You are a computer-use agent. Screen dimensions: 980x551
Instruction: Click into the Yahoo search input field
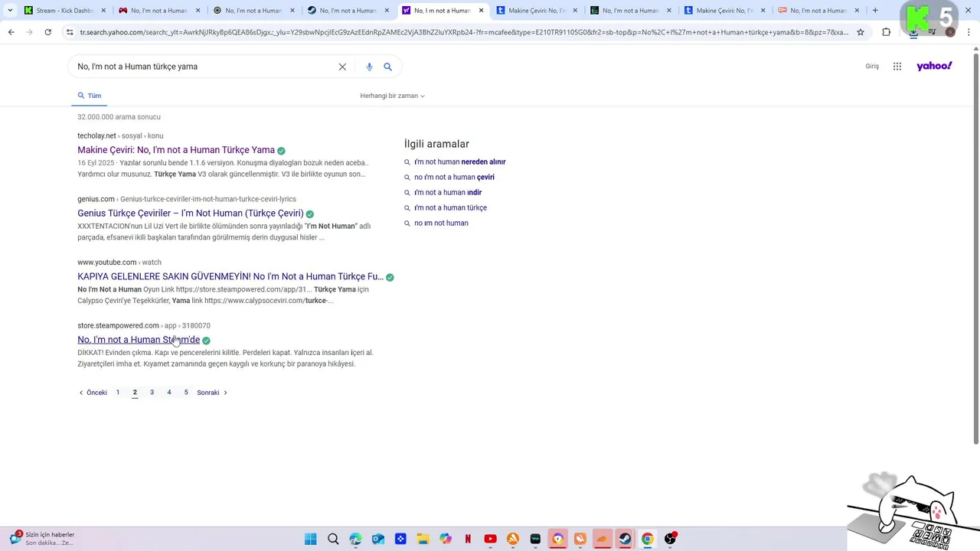point(203,67)
